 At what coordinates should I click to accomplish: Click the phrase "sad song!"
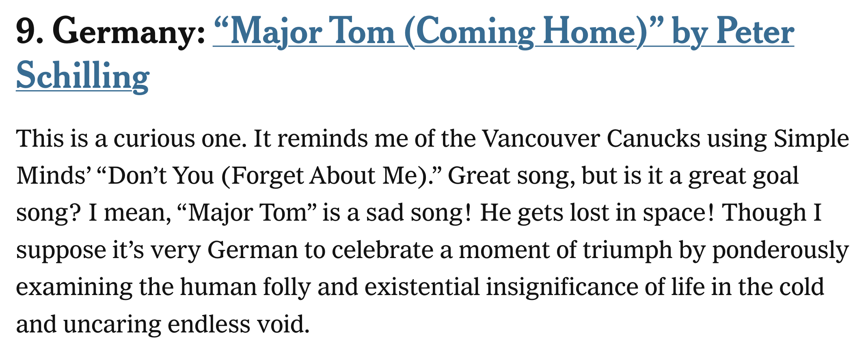(418, 213)
